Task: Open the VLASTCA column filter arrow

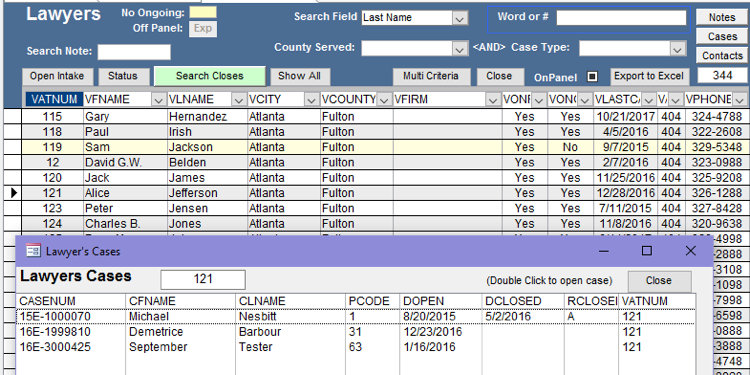Action: 648,99
